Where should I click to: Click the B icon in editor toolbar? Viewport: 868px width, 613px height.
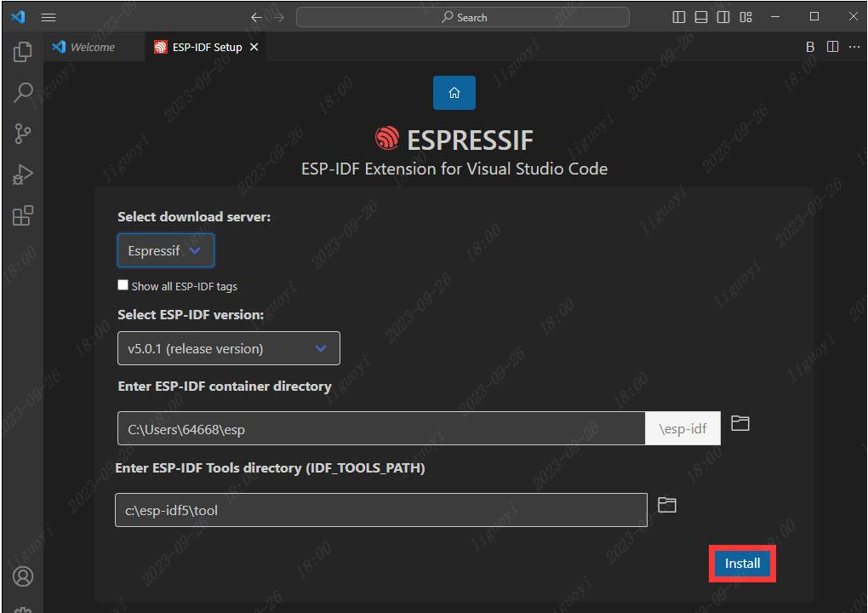click(810, 47)
